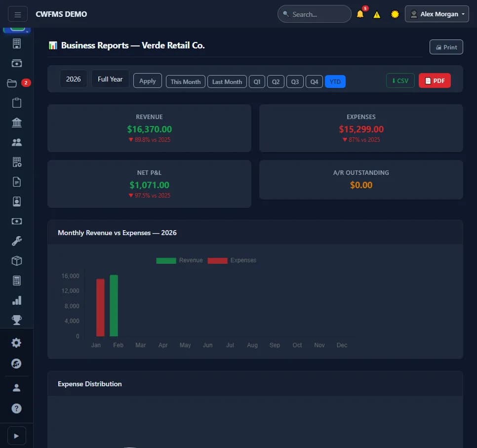Toggle the hamburger sidebar menu
The height and width of the screenshot is (448, 477).
pos(18,14)
